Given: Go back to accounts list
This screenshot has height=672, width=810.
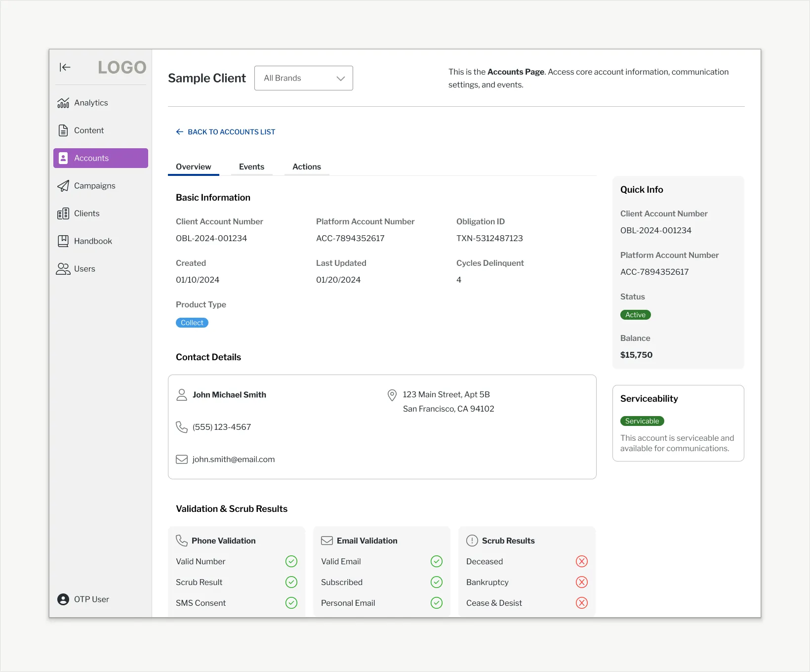Looking at the screenshot, I should tap(226, 132).
